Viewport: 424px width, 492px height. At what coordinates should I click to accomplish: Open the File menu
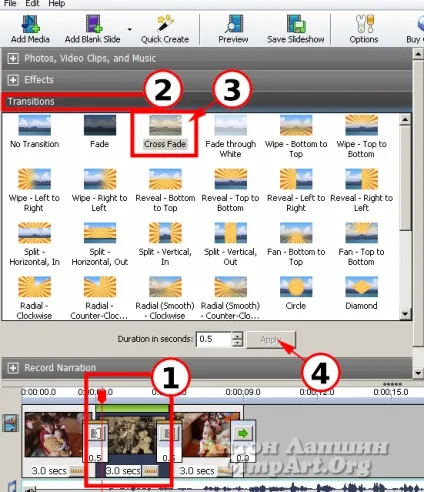10,4
